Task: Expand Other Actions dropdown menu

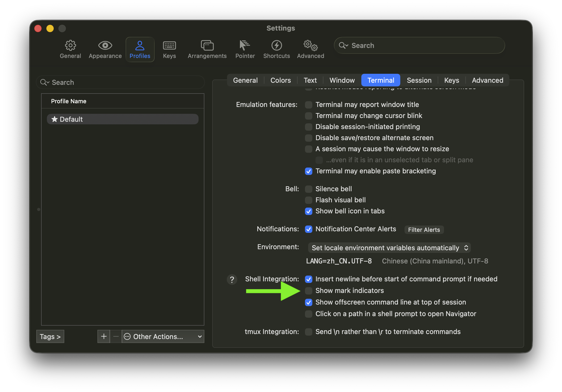Action: click(x=163, y=336)
